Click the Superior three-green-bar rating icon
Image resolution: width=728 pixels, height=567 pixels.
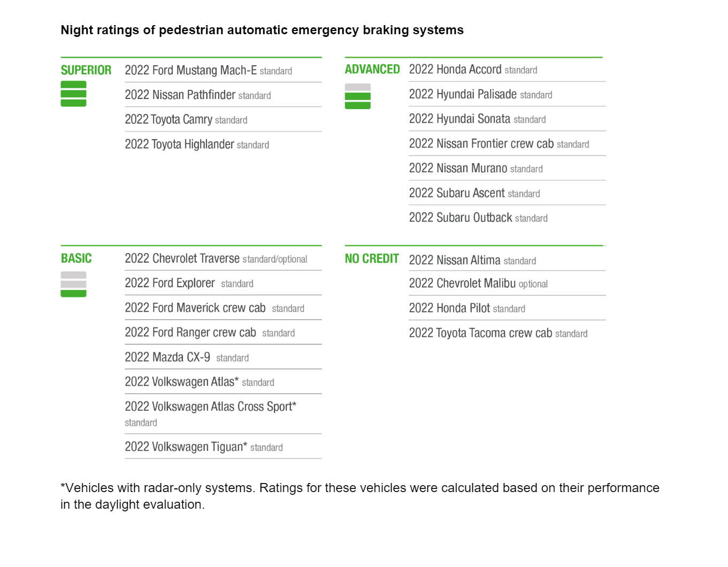(73, 94)
